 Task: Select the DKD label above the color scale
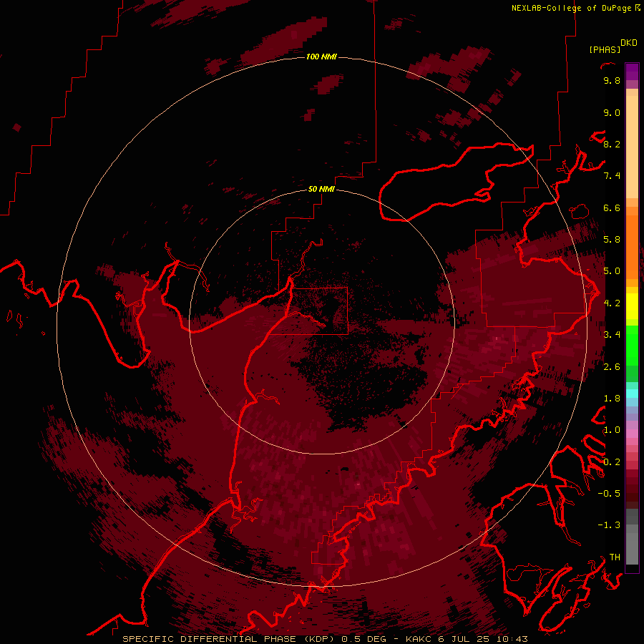click(629, 43)
